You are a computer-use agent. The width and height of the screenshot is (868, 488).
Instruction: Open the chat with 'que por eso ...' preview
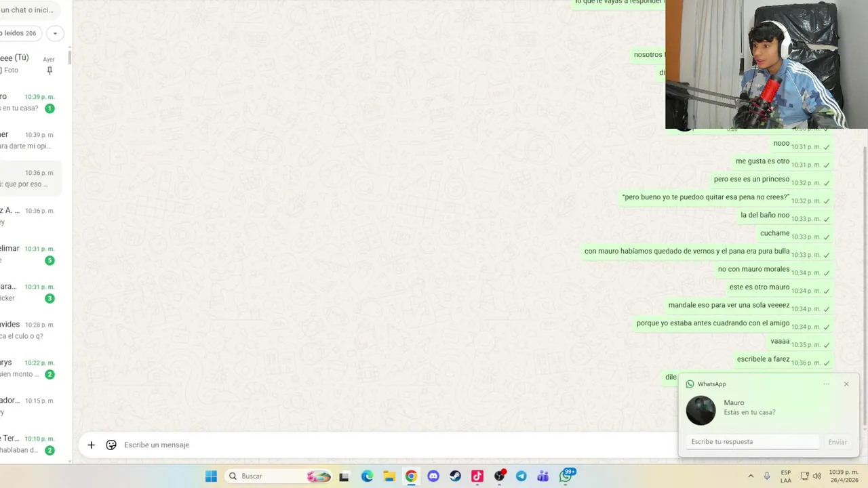click(x=31, y=178)
